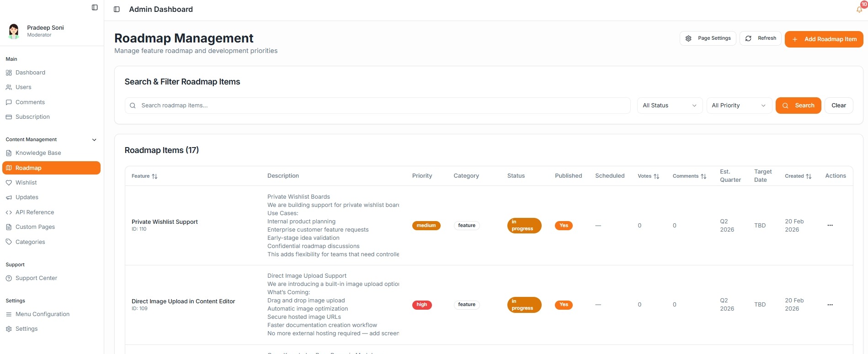
Task: Collapse sidebar with icon above user profile
Action: [95, 7]
